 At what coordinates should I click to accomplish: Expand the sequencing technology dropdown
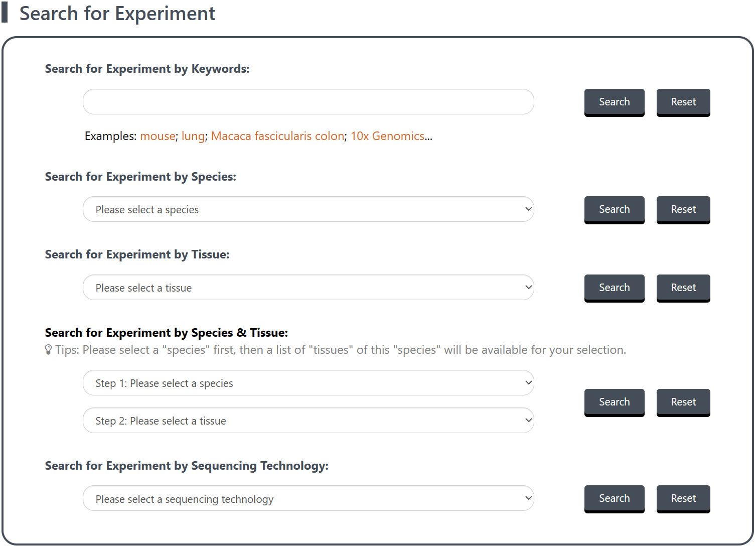308,498
